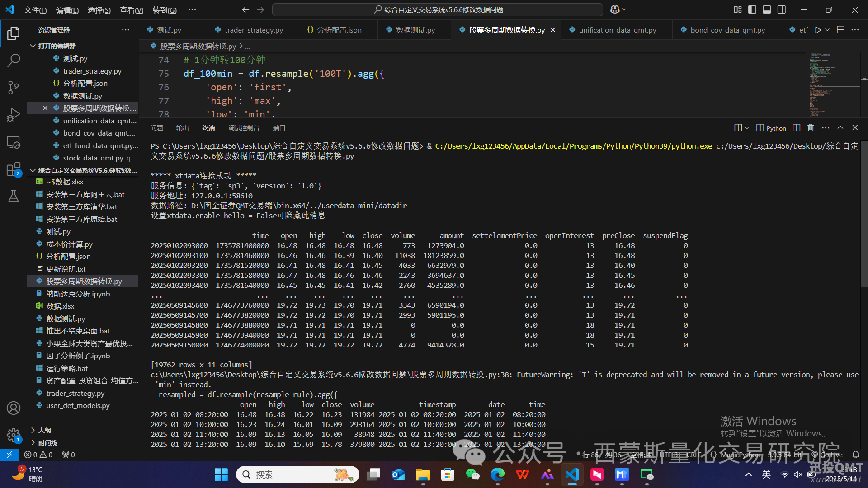
Task: Open the Manage gear icon
Action: tap(14, 435)
